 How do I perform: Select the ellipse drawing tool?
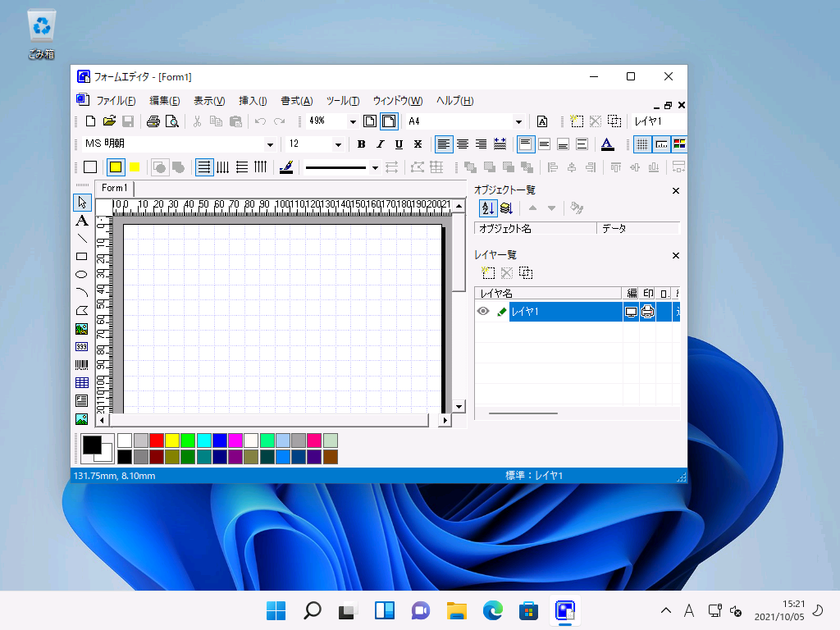(82, 274)
